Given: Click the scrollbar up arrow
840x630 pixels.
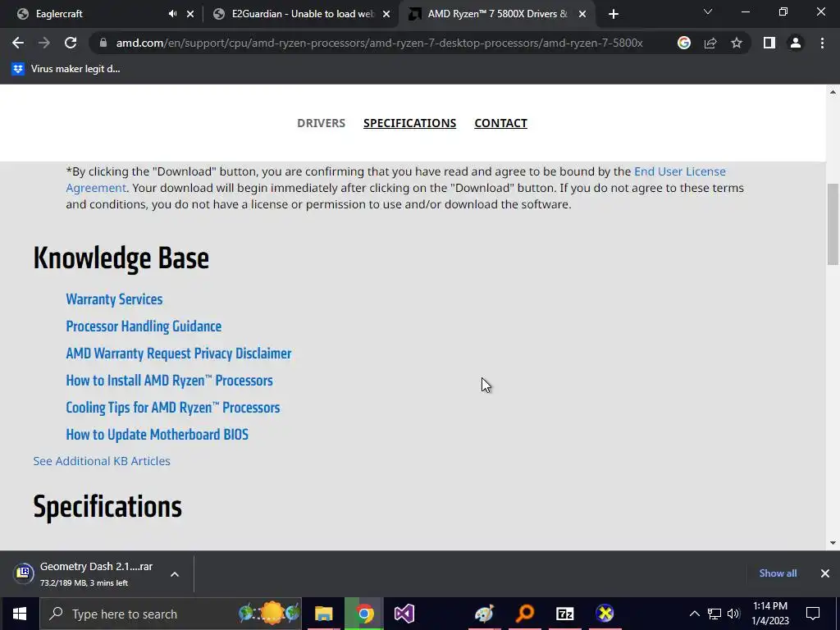Looking at the screenshot, I should click(x=833, y=92).
